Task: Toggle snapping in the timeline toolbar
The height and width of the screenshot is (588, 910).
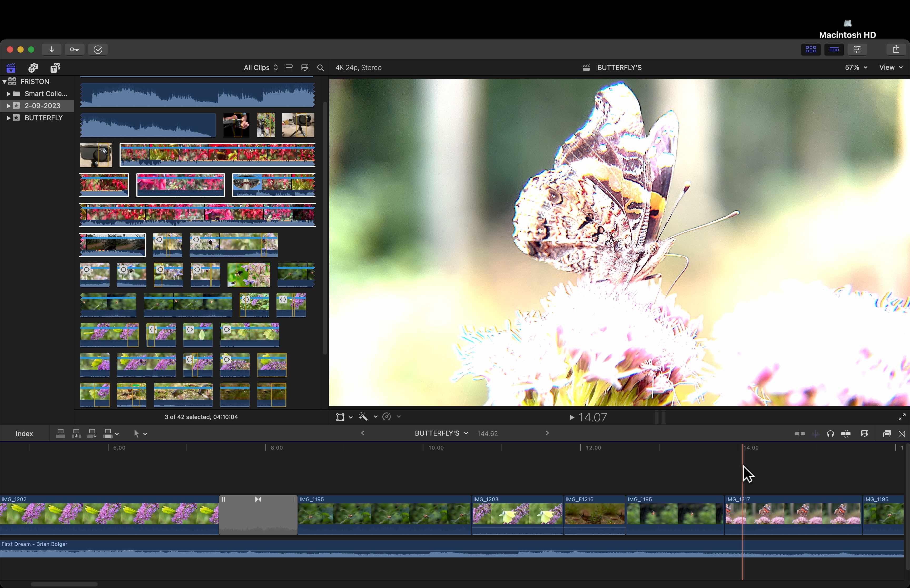Action: click(x=845, y=433)
